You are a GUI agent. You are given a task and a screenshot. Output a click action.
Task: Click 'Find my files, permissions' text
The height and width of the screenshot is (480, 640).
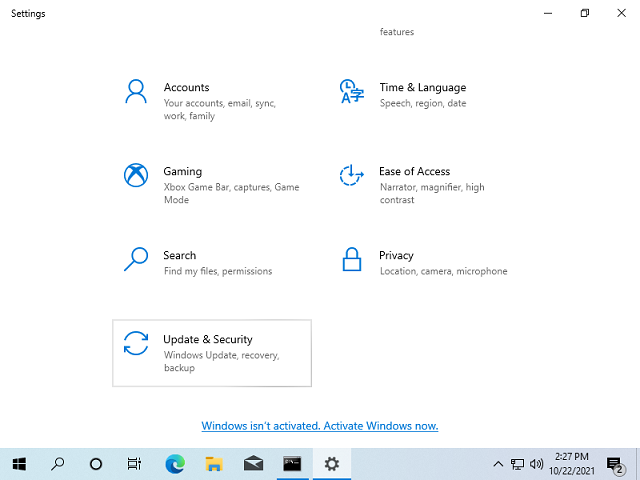click(218, 271)
